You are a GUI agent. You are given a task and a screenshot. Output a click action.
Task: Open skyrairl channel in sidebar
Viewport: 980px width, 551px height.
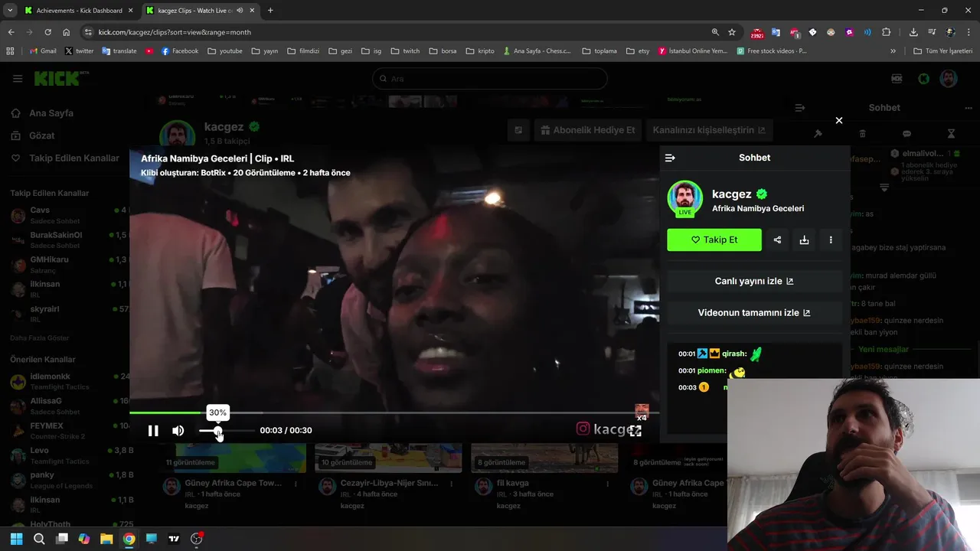click(69, 313)
